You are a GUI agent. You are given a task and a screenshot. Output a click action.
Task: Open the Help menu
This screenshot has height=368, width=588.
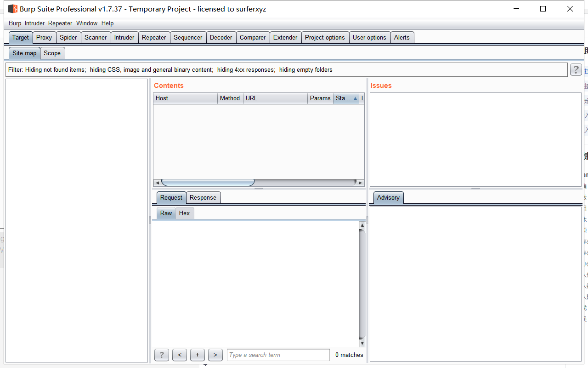tap(107, 23)
